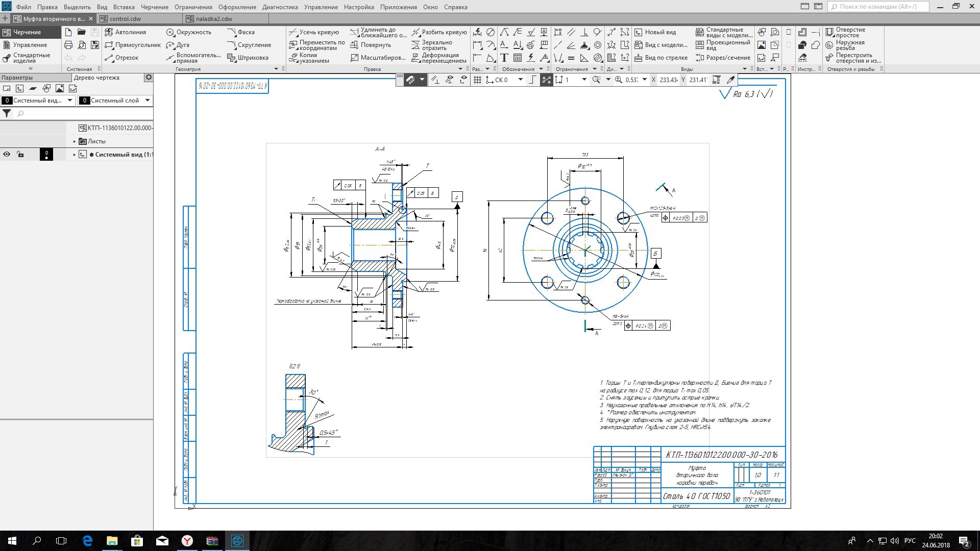Open the zoom scale dropdown arrow
This screenshot has height=551, width=980.
pos(645,80)
